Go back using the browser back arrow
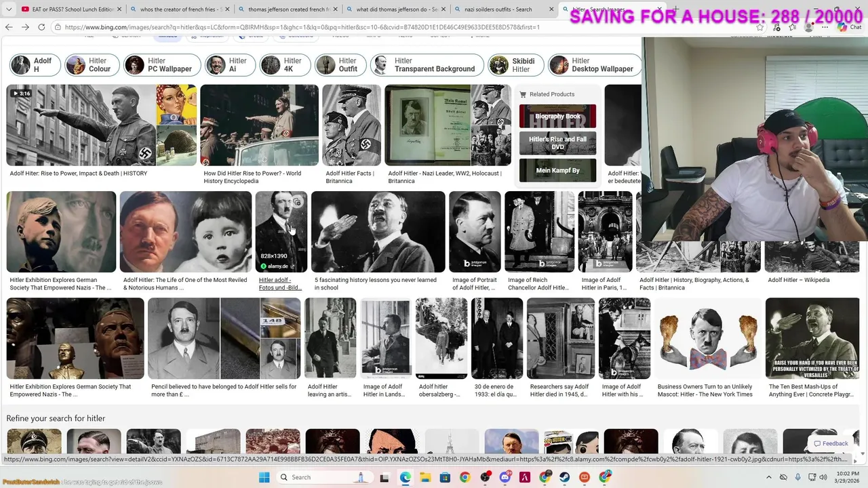This screenshot has height=488, width=868. pos(9,27)
